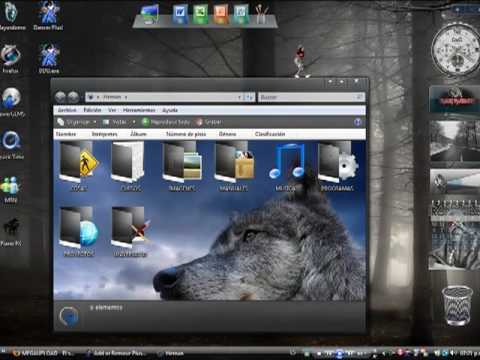The width and height of the screenshot is (480, 360).
Task: Launch PowerPoint from the top dock
Action: pyautogui.click(x=220, y=14)
